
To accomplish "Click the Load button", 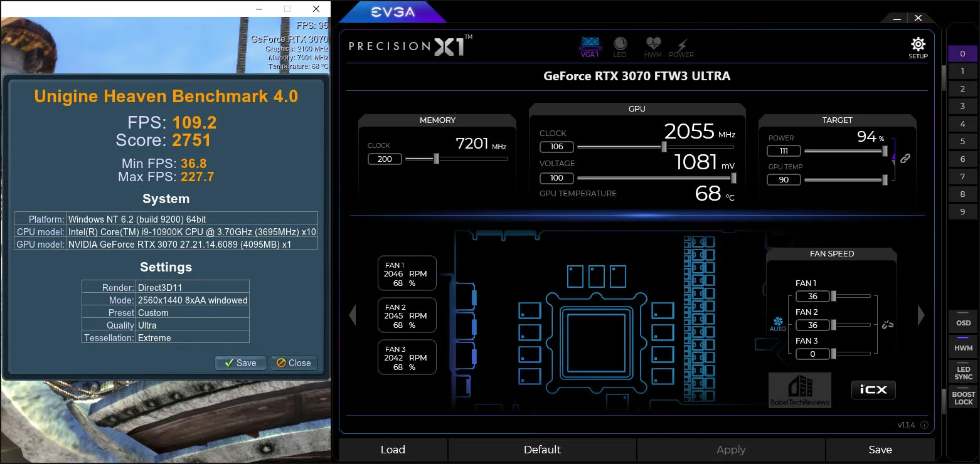I will point(393,450).
